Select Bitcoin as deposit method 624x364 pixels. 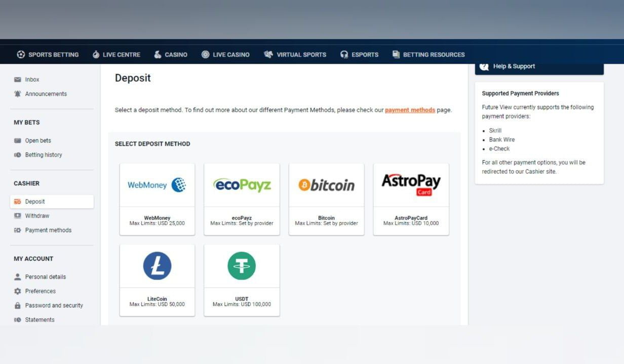(326, 199)
